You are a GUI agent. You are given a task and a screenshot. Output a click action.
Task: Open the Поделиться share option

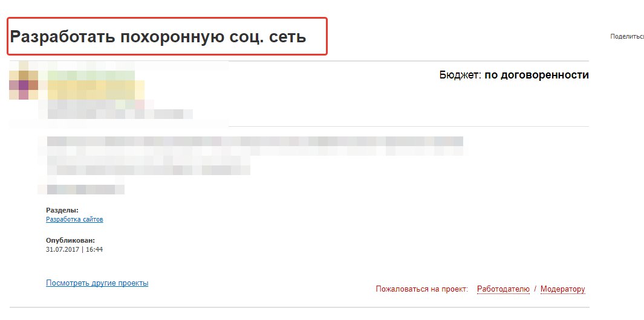coord(627,36)
